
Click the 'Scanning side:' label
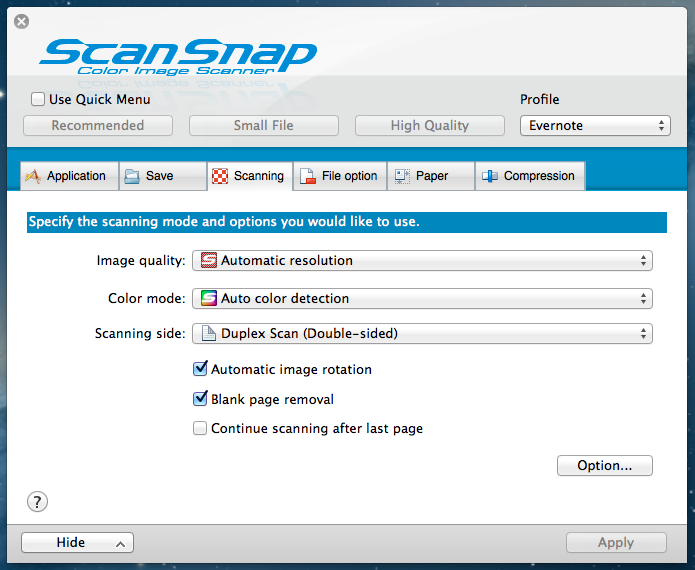[140, 333]
